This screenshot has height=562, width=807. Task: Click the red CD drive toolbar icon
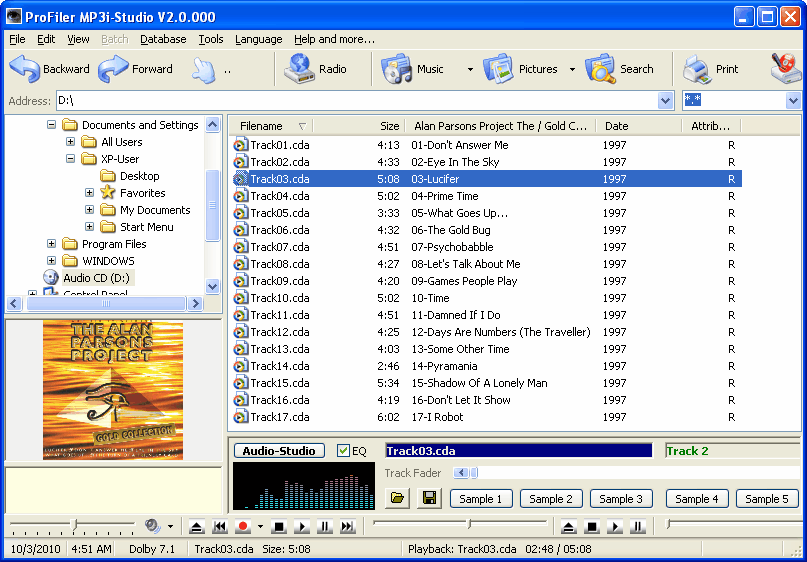pos(786,68)
